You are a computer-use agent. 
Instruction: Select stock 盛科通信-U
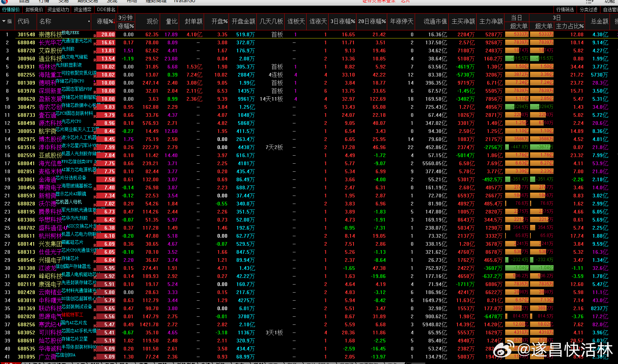pyautogui.click(x=53, y=228)
